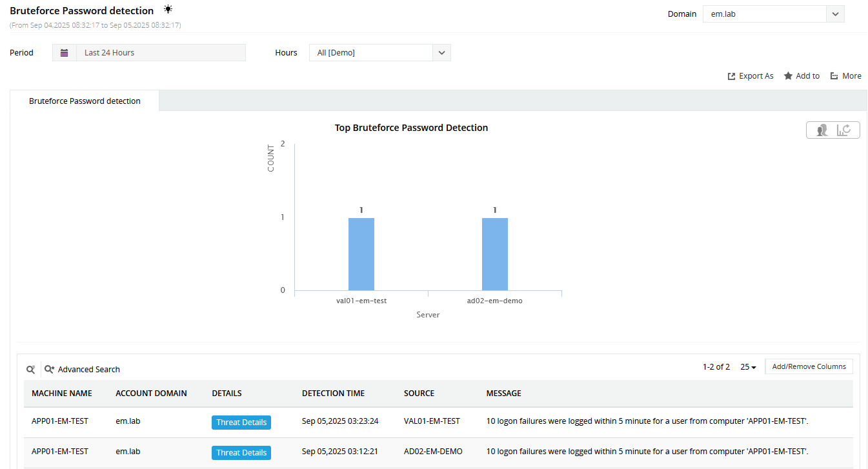Select the Bruteforce Password detection tab
This screenshot has height=469, width=868.
[85, 101]
